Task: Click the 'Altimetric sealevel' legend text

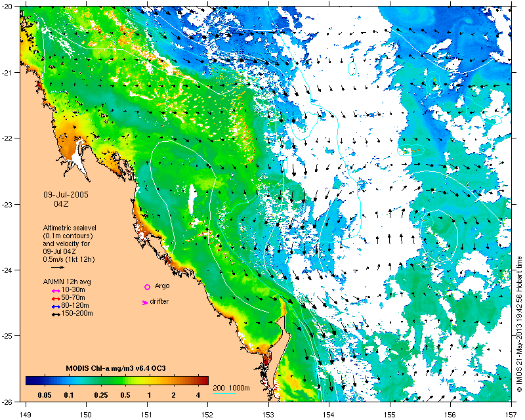Action: click(x=70, y=228)
